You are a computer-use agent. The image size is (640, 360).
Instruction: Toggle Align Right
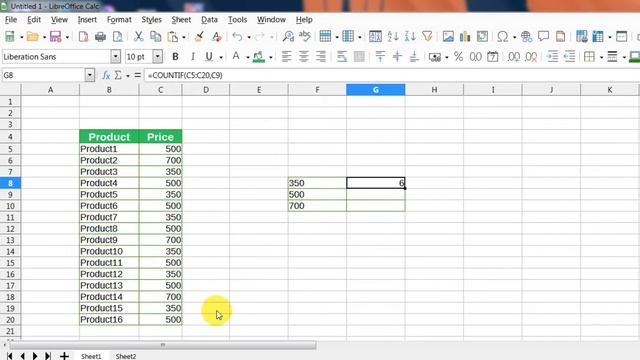[x=321, y=57]
